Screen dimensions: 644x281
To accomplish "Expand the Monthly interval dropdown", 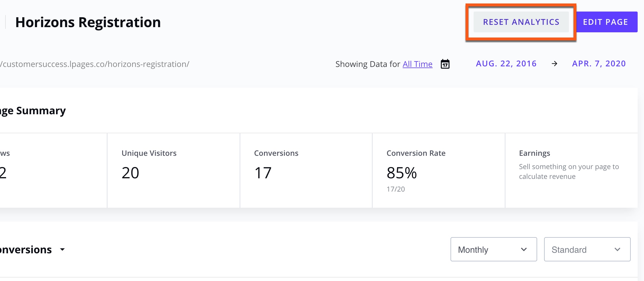I will [x=494, y=249].
